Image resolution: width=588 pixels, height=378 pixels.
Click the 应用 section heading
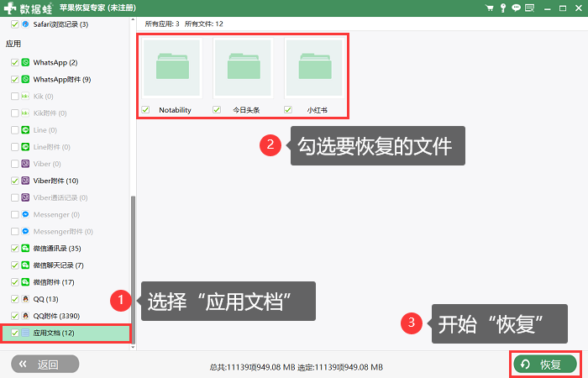[x=13, y=44]
